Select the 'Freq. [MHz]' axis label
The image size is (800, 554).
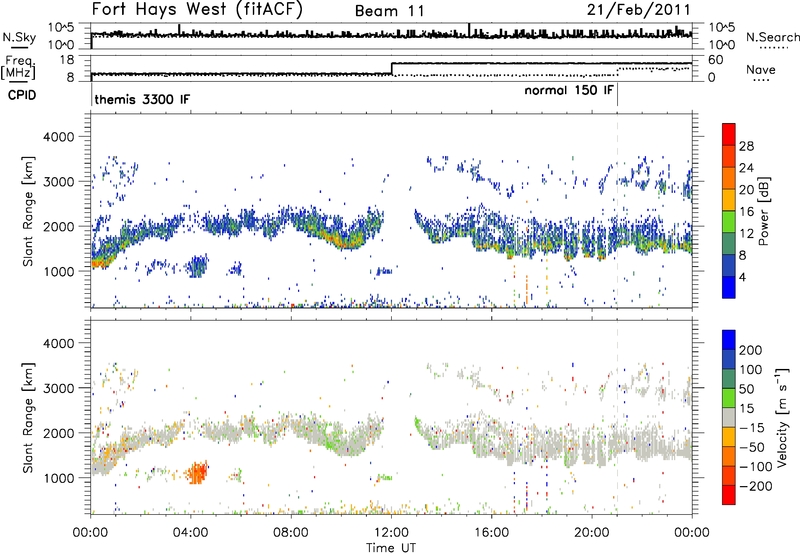pos(18,67)
